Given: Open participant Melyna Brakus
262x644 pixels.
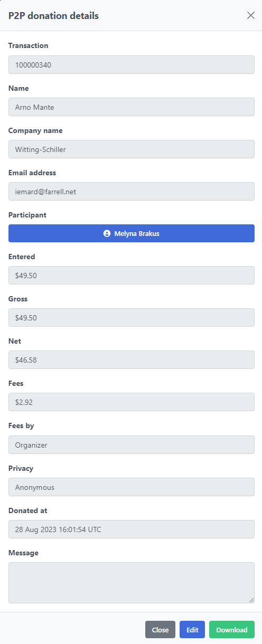Looking at the screenshot, I should (x=132, y=233).
